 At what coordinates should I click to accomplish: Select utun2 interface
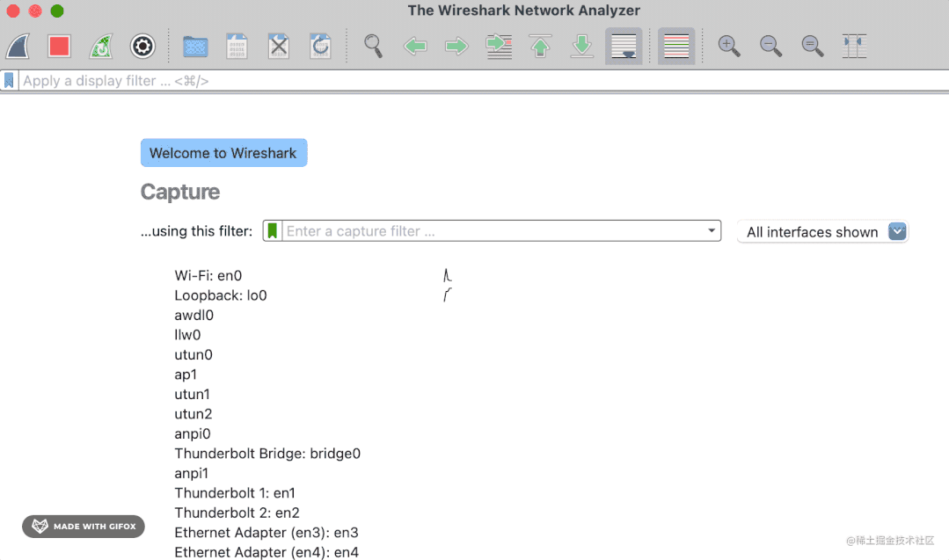[193, 414]
